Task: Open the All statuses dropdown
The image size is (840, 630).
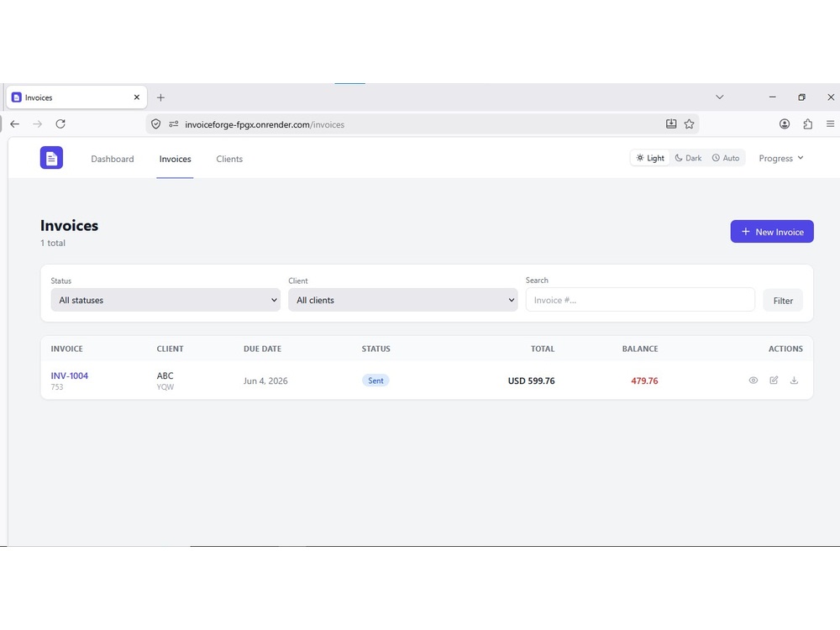Action: (165, 300)
